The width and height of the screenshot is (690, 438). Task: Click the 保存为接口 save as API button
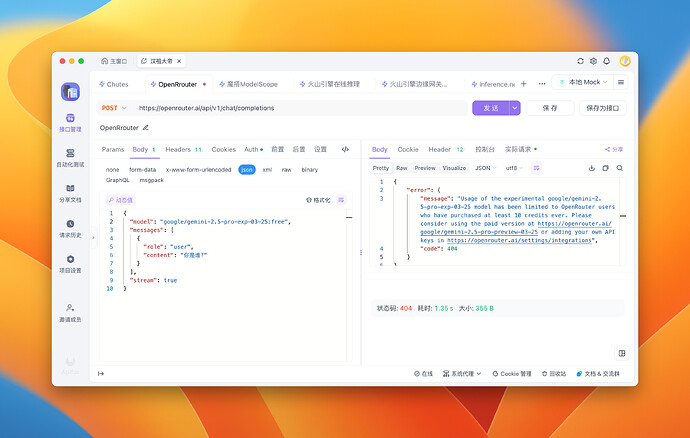pyautogui.click(x=602, y=108)
